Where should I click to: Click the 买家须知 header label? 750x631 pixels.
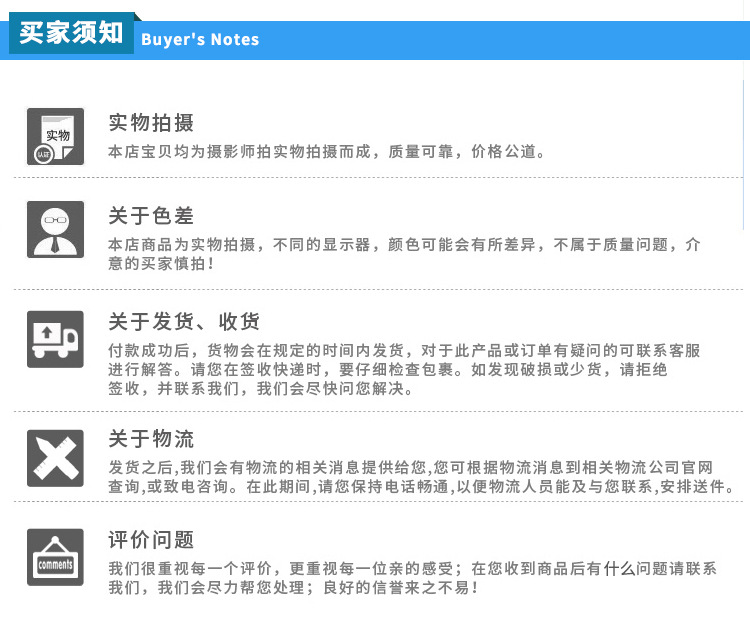tap(71, 33)
